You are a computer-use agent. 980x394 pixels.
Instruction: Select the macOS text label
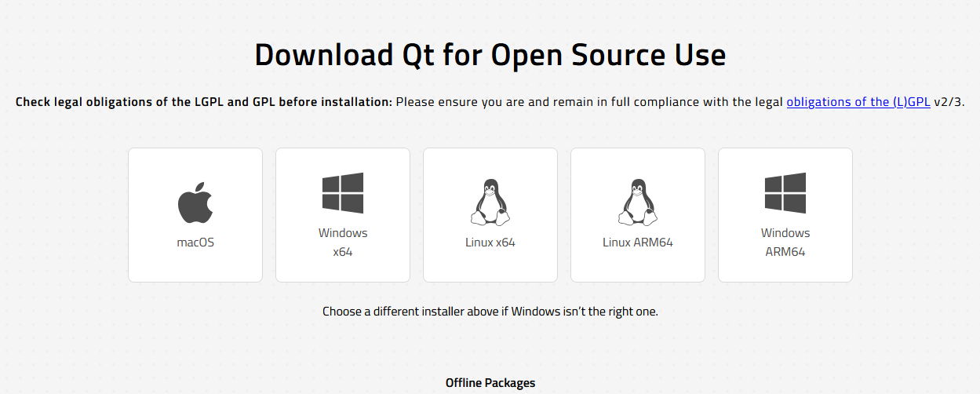tap(195, 243)
